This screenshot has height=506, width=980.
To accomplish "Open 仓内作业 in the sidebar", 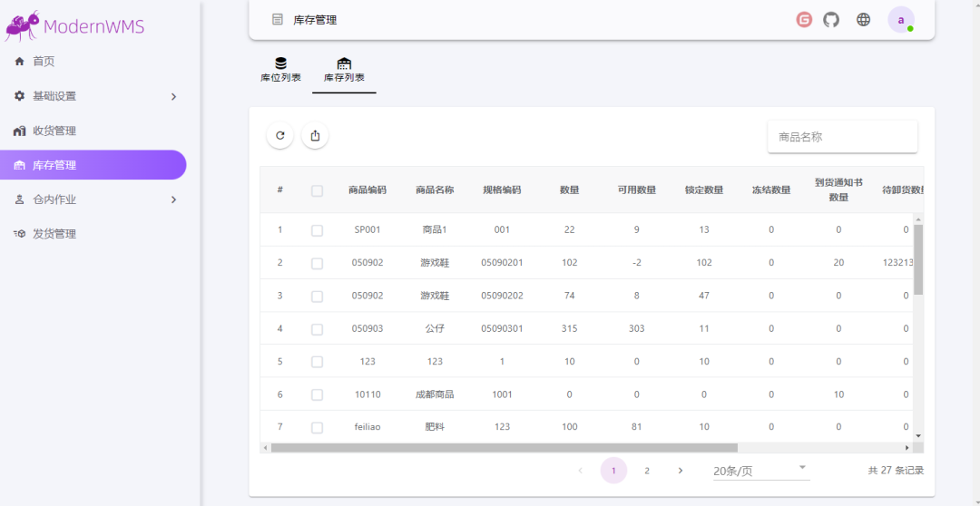I will (x=93, y=199).
